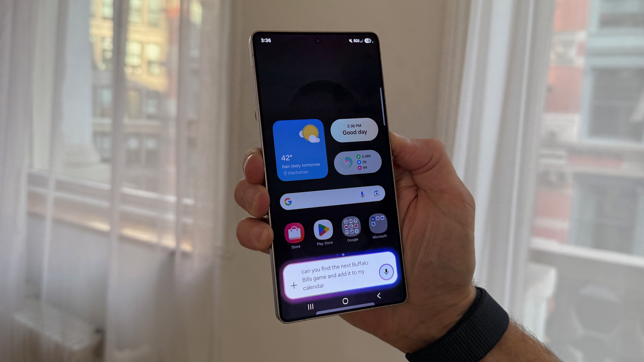Submit the Buffalo Bills calendar request
This screenshot has width=644, height=362.
pyautogui.click(x=386, y=271)
